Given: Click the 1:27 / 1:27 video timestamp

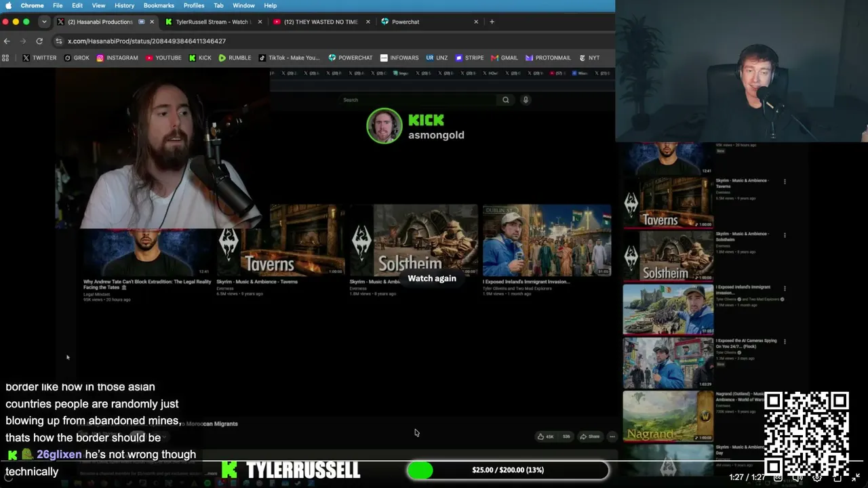Looking at the screenshot, I should tap(747, 477).
